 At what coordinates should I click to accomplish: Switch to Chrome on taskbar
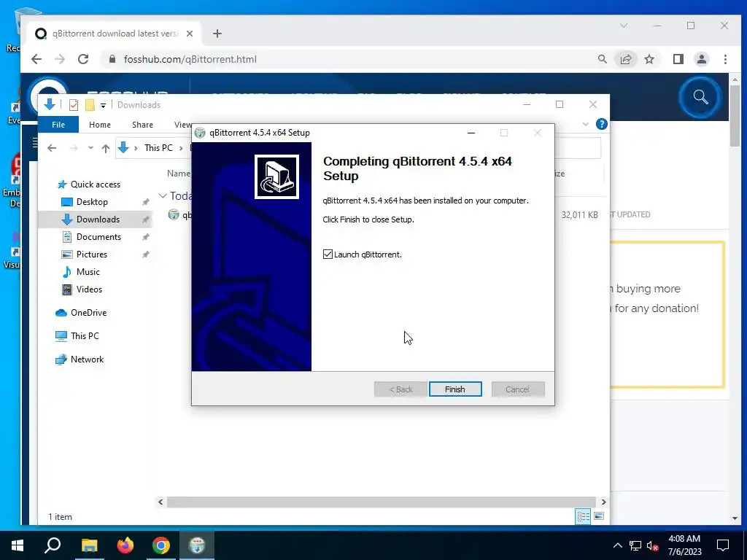[x=161, y=545]
